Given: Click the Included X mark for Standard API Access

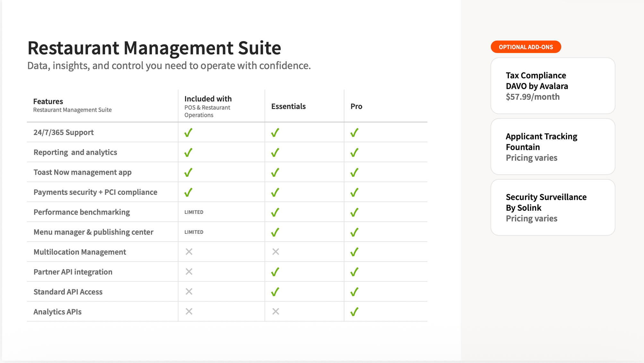Looking at the screenshot, I should 189,291.
